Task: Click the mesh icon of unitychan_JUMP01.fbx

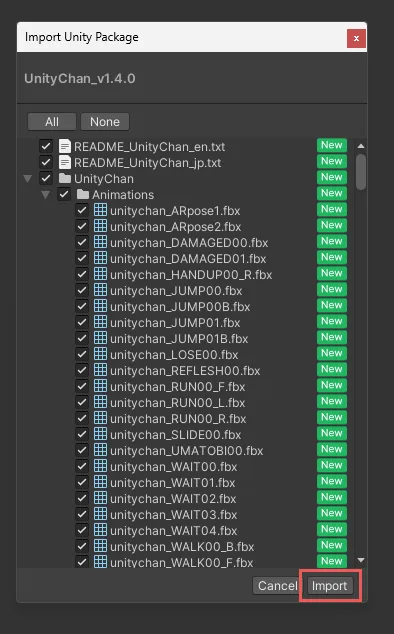Action: (100, 322)
